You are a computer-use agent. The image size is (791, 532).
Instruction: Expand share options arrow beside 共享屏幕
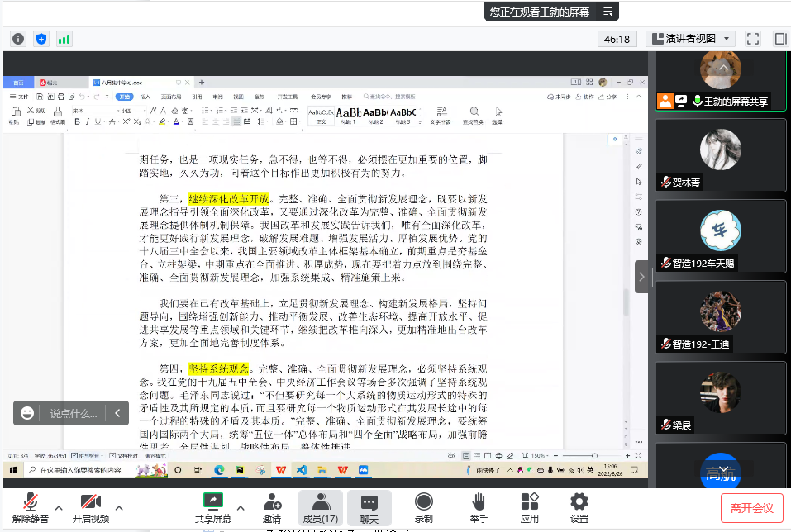(x=241, y=508)
